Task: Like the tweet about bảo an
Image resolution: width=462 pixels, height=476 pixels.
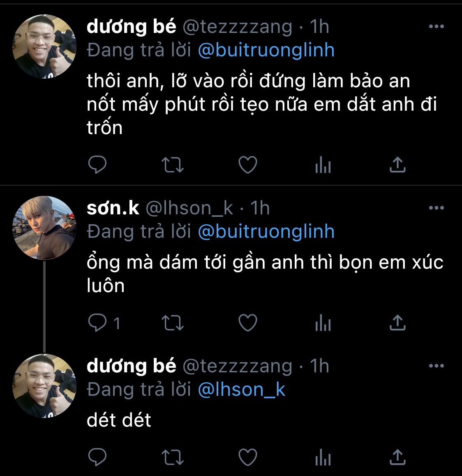Action: point(248,165)
